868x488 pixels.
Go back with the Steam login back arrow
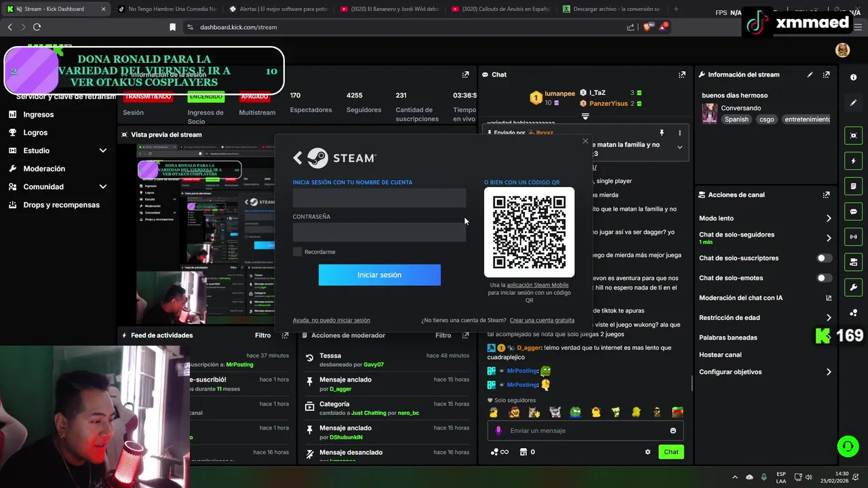(x=297, y=158)
